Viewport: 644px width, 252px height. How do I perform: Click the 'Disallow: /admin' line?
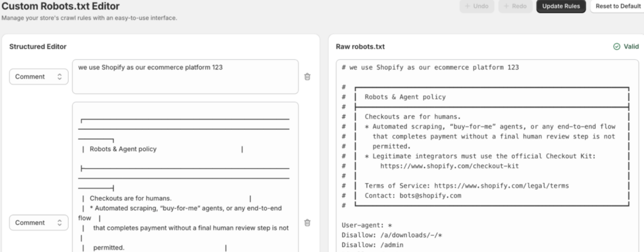coord(372,245)
